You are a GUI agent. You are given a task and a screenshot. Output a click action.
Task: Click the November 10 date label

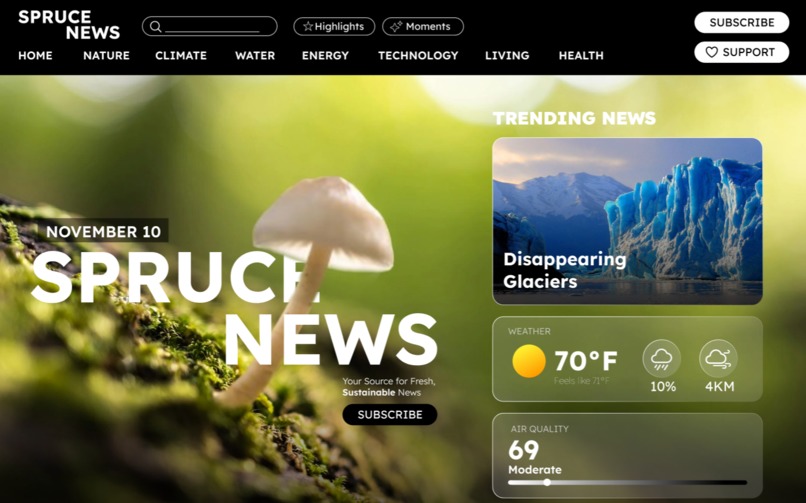[x=103, y=232]
